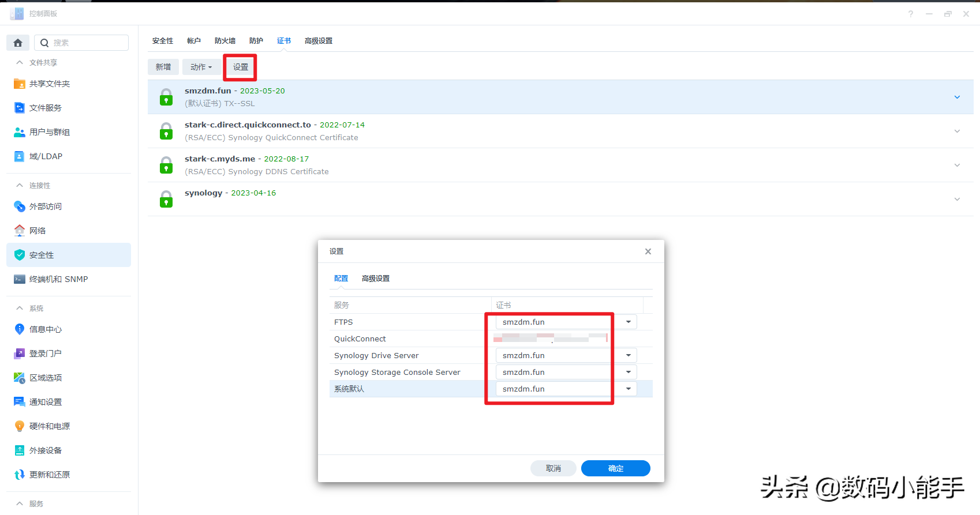980x515 pixels.
Task: Focus the 搜索 search field
Action: tap(81, 43)
